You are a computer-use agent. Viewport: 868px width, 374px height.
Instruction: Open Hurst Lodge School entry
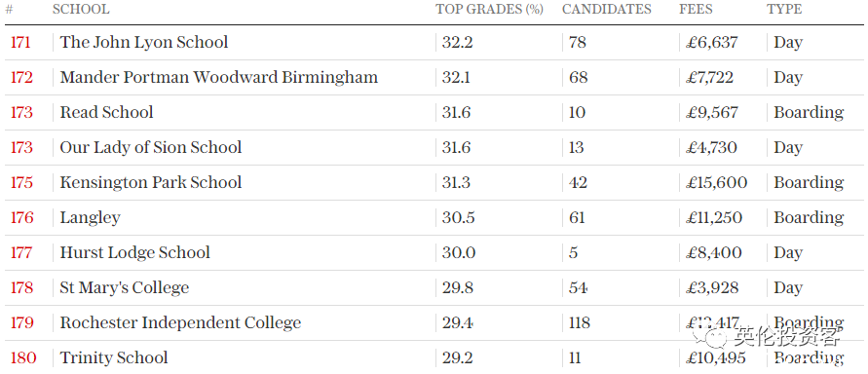(135, 253)
